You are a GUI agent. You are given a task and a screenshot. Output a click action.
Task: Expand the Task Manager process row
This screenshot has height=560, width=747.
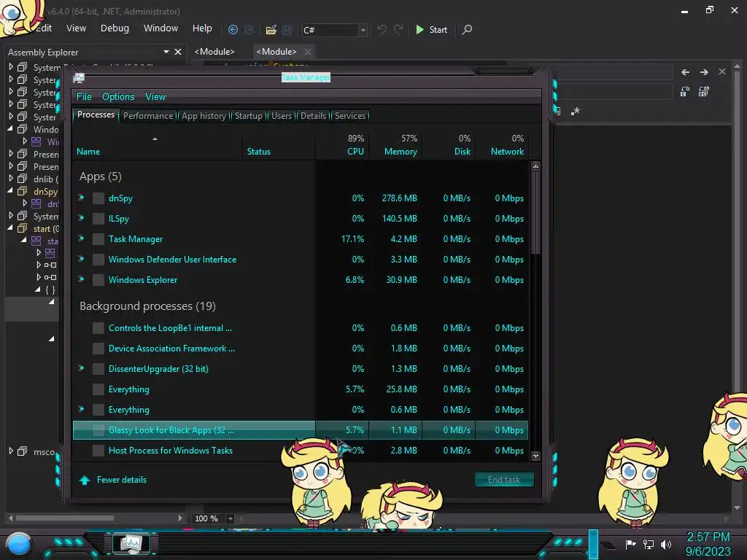[x=81, y=238]
